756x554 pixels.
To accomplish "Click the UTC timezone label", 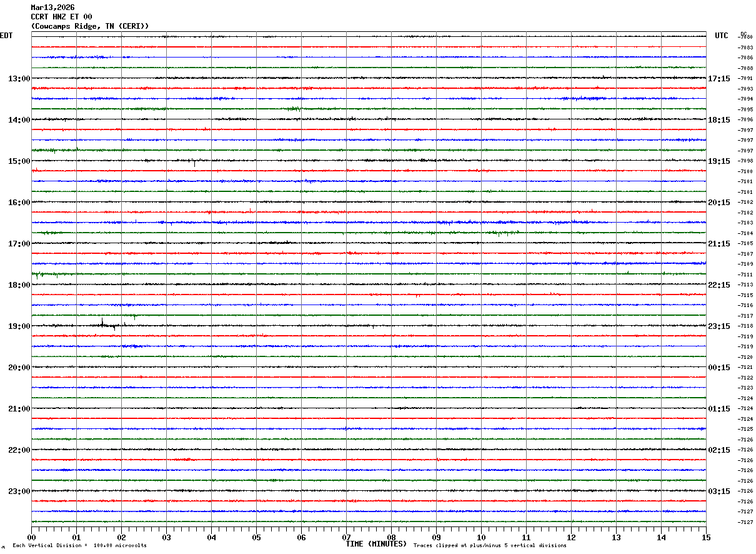I will click(722, 36).
